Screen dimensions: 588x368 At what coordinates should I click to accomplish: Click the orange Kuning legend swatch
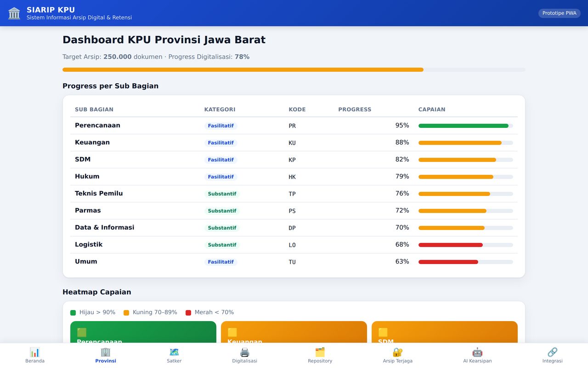(x=126, y=313)
